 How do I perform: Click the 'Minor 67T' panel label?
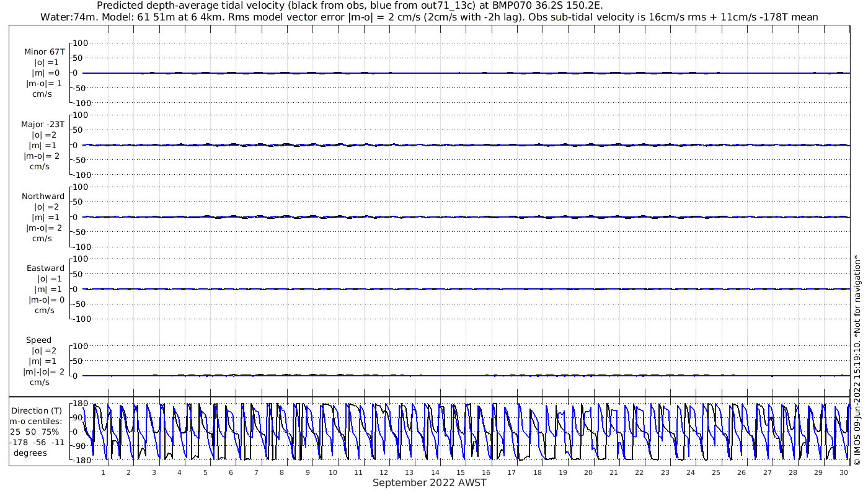point(44,52)
